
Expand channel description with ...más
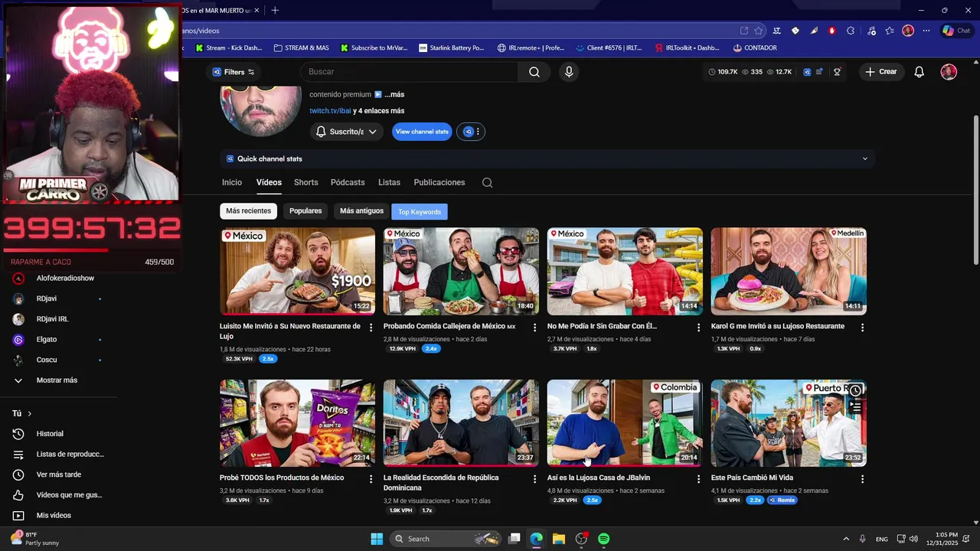394,95
